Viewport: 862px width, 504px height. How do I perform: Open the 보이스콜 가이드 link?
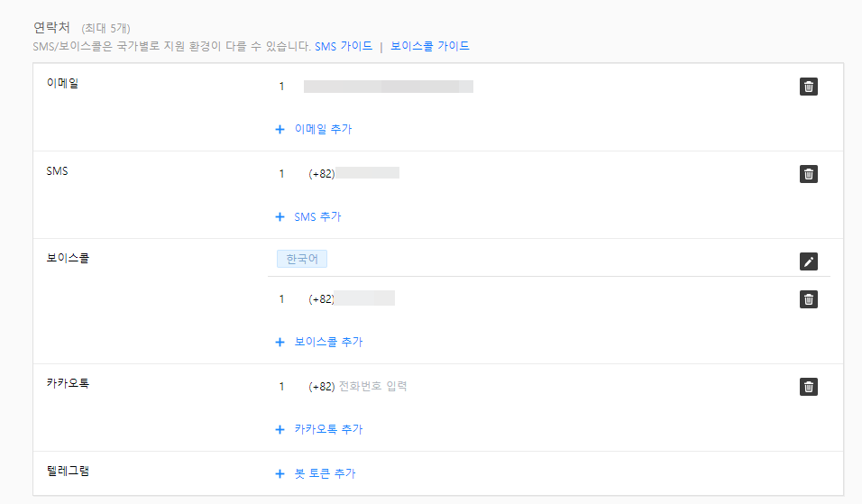[430, 46]
